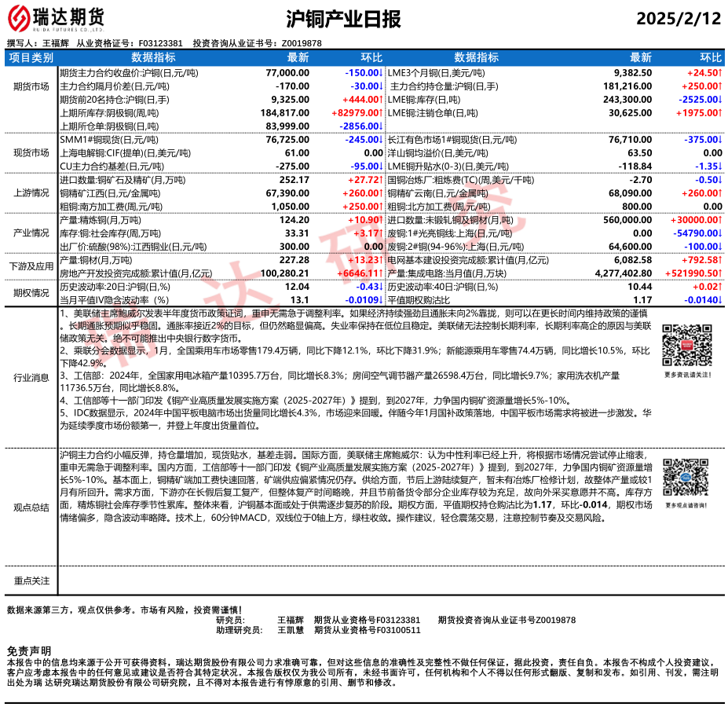Click the change value -54790.00
The height and width of the screenshot is (707, 728).
[697, 233]
